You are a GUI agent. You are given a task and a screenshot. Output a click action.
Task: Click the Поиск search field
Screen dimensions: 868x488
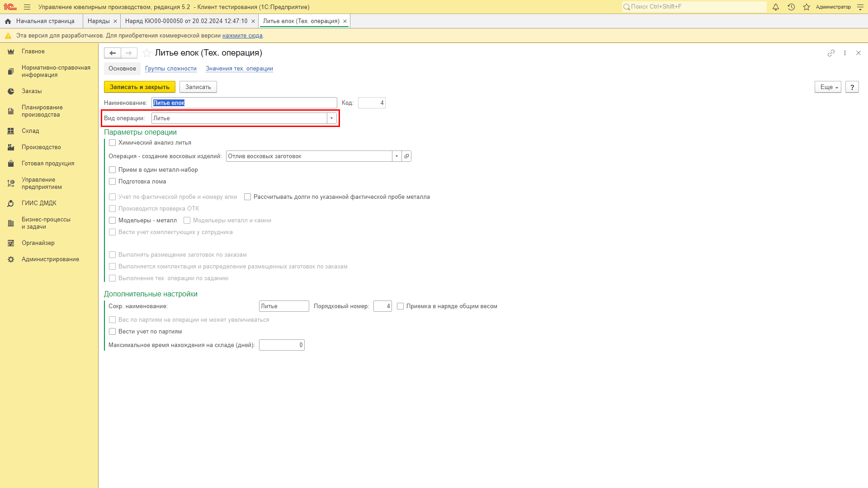[x=694, y=7]
